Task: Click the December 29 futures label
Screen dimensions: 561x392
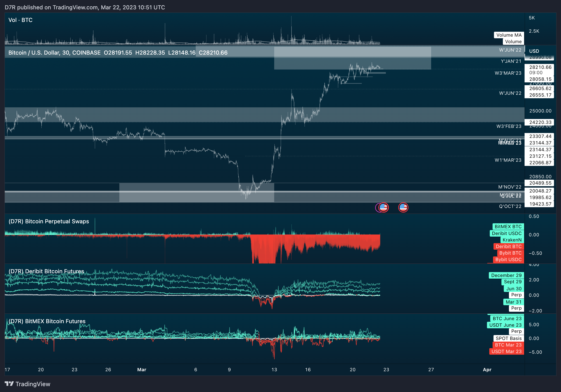Action: pos(506,275)
